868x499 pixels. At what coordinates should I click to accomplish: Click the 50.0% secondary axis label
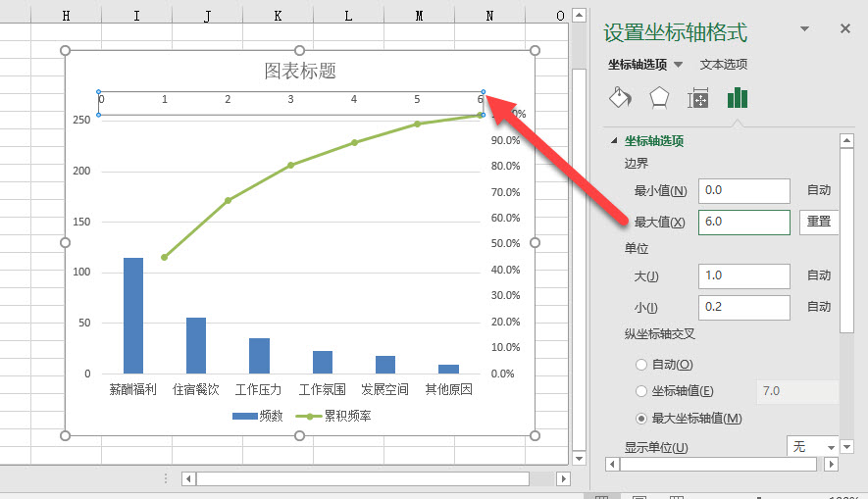pyautogui.click(x=505, y=243)
